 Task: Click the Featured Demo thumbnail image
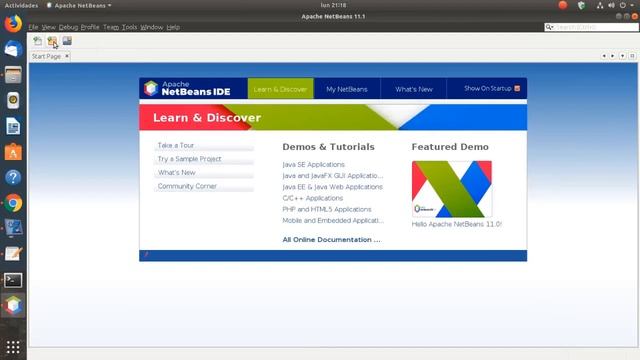pyautogui.click(x=452, y=189)
